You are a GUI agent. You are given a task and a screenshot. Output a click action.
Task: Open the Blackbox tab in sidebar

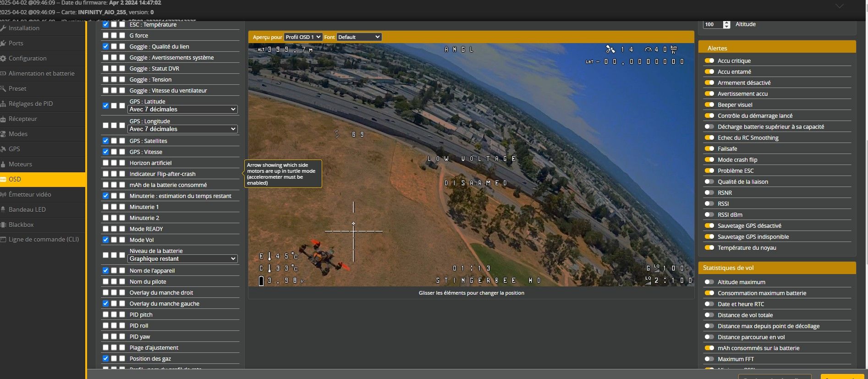[21, 225]
